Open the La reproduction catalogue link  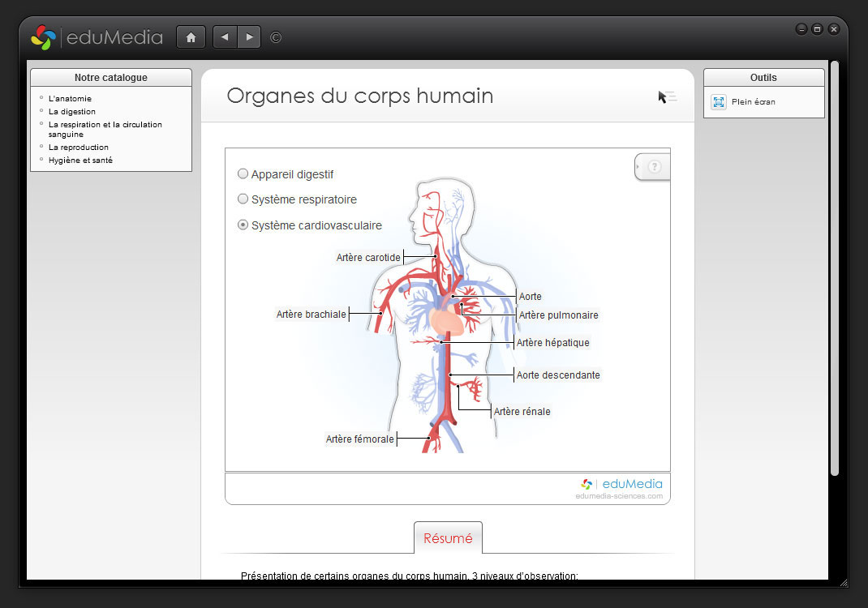[79, 148]
